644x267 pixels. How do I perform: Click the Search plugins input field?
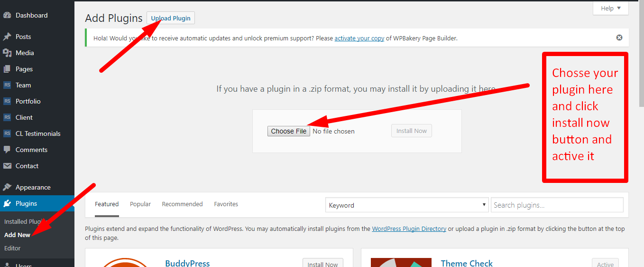click(557, 205)
